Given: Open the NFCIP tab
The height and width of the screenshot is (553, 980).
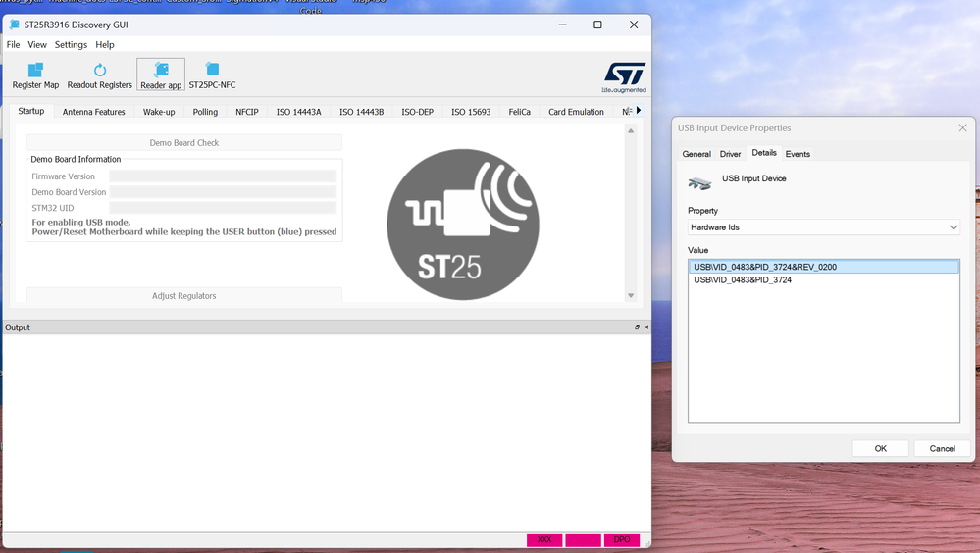Looking at the screenshot, I should (x=247, y=112).
